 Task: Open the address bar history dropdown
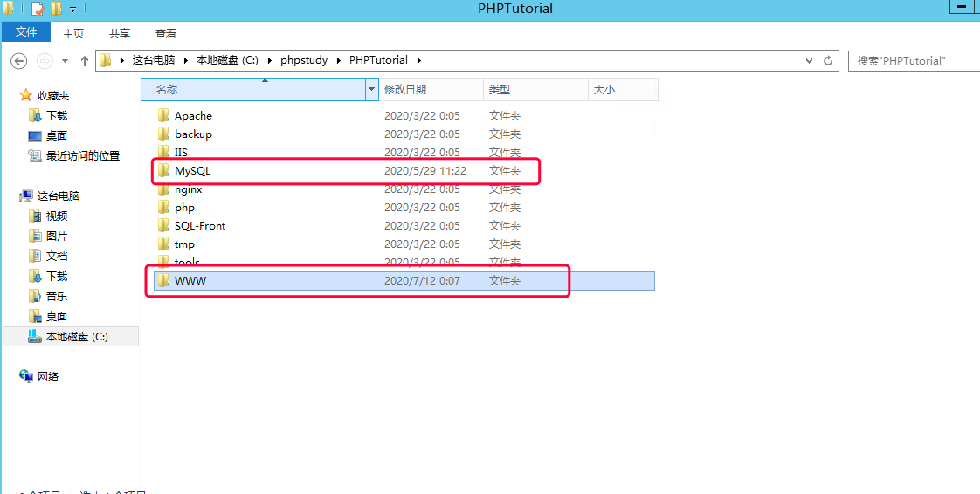[809, 61]
